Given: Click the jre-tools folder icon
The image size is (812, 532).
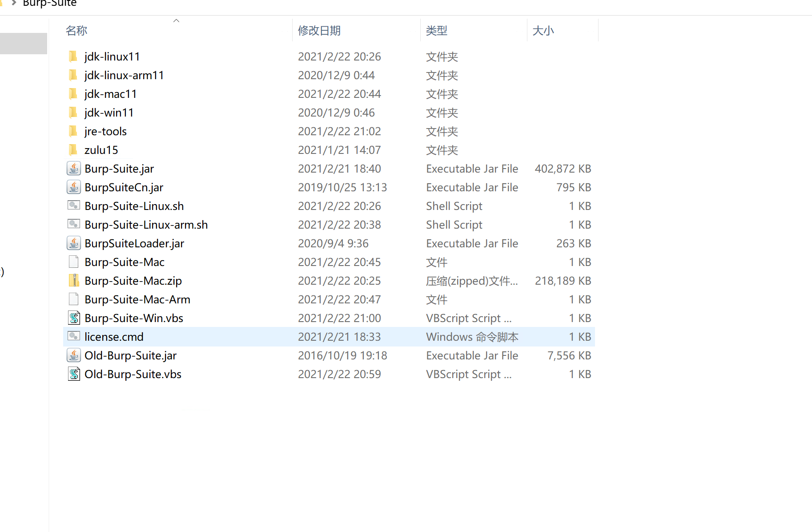Looking at the screenshot, I should pos(73,131).
